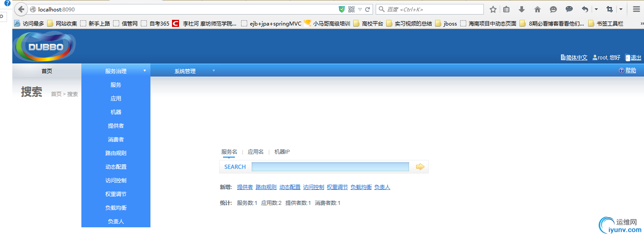This screenshot has height=237, width=644.
Task: Open the ejb+jpa+springMVC bookmark
Action: [271, 23]
